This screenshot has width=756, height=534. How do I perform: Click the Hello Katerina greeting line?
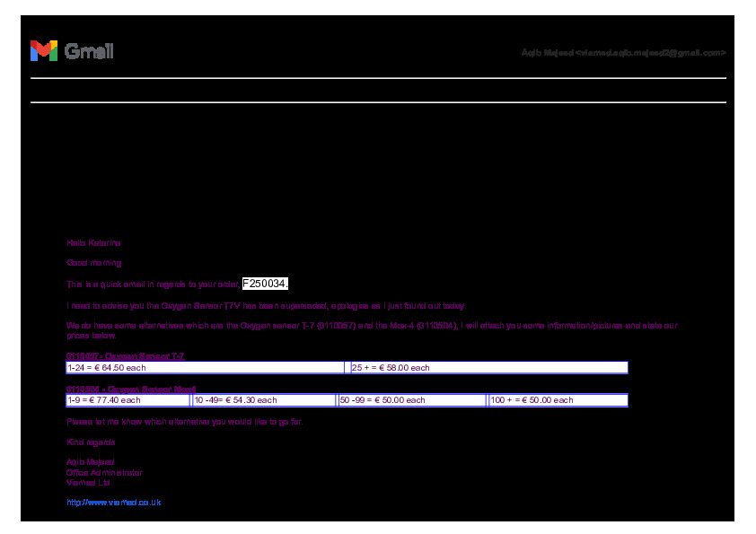(x=93, y=243)
